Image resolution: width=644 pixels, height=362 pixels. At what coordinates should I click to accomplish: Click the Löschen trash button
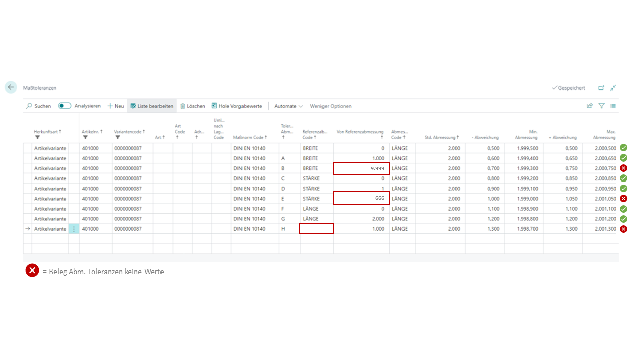(193, 106)
